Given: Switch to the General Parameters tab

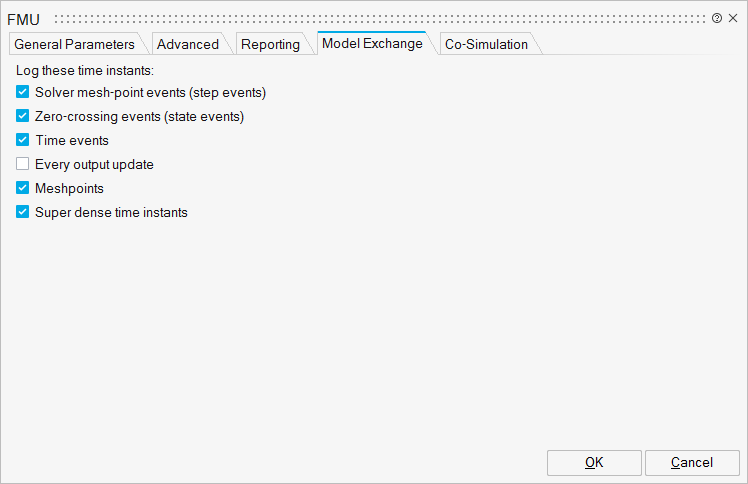Looking at the screenshot, I should pos(74,44).
